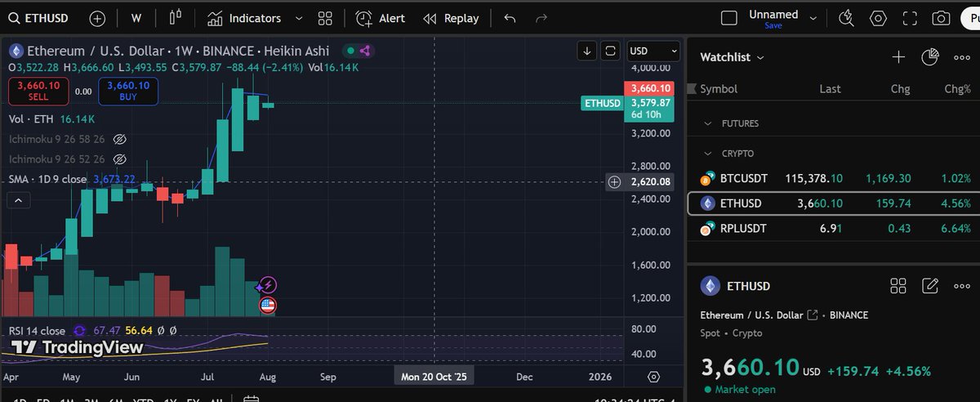
Task: Sort watchlist by Chg column
Action: coord(900,88)
